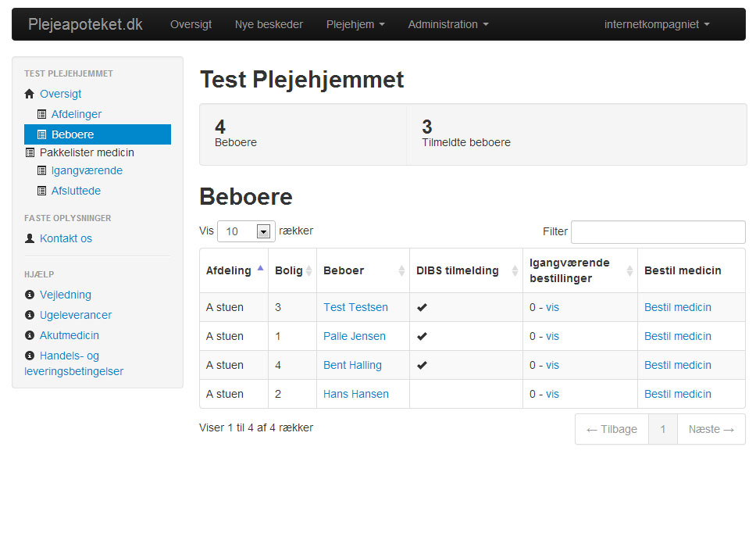Screen dimensions: 756x540
Task: Click the person icon beside Kontakt os
Action: tap(30, 238)
